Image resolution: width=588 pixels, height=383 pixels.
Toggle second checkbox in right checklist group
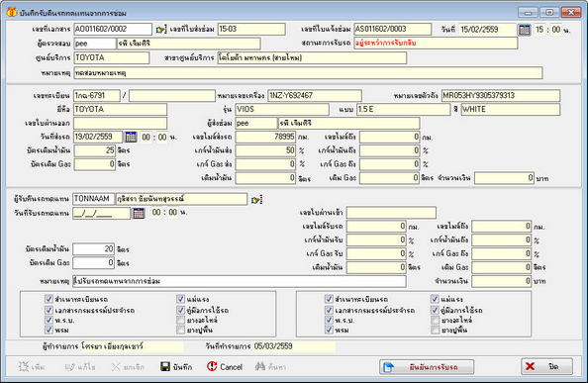[329, 310]
